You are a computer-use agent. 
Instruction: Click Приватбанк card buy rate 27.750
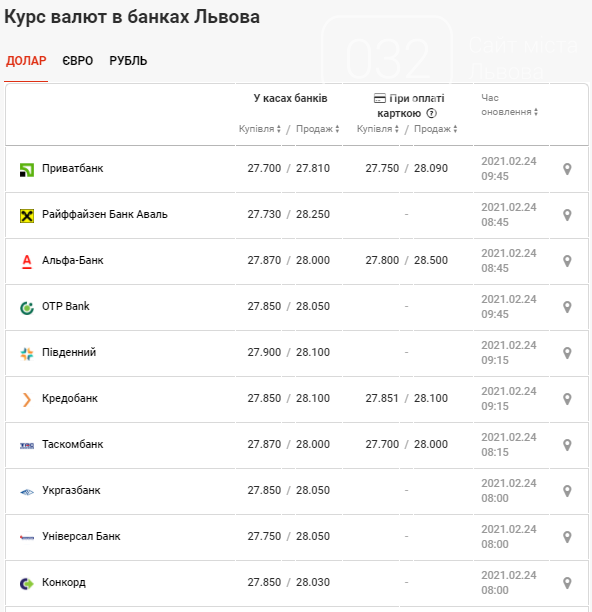[382, 169]
